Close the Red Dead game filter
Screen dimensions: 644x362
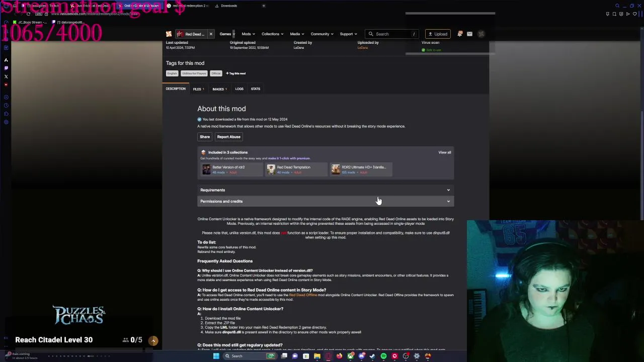211,34
